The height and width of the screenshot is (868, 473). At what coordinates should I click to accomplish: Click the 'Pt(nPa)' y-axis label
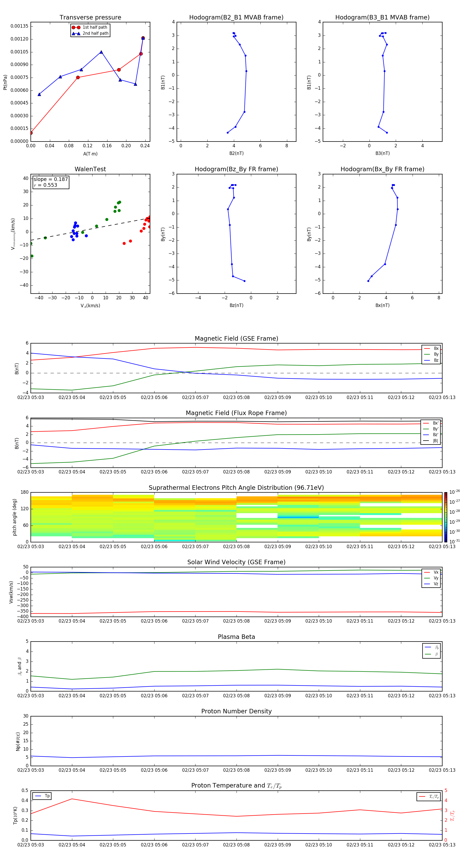[5, 82]
